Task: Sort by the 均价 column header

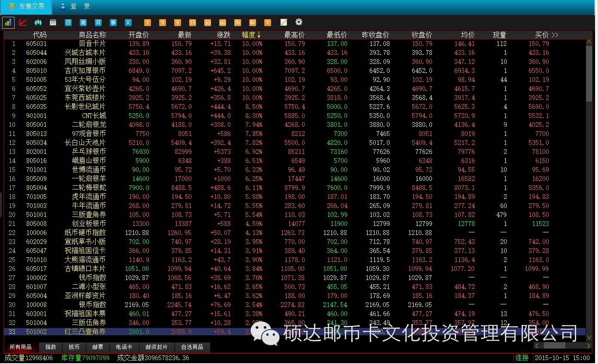Action: pyautogui.click(x=468, y=35)
